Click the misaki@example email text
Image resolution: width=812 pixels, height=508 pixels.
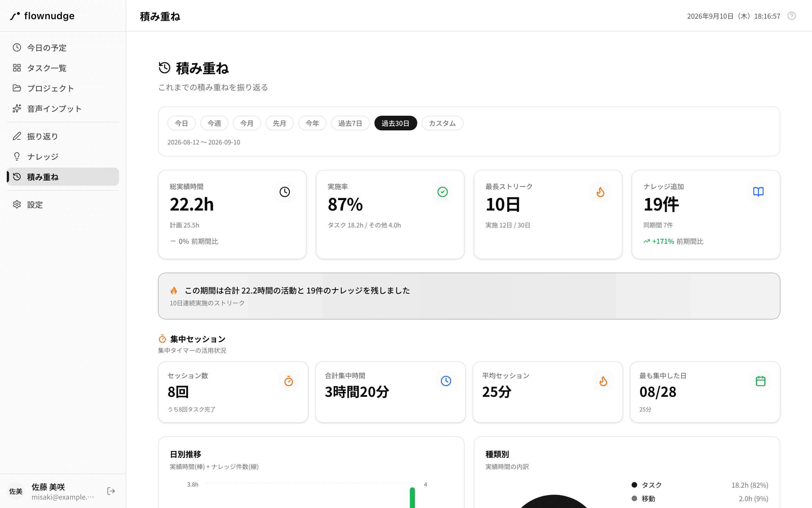[63, 497]
